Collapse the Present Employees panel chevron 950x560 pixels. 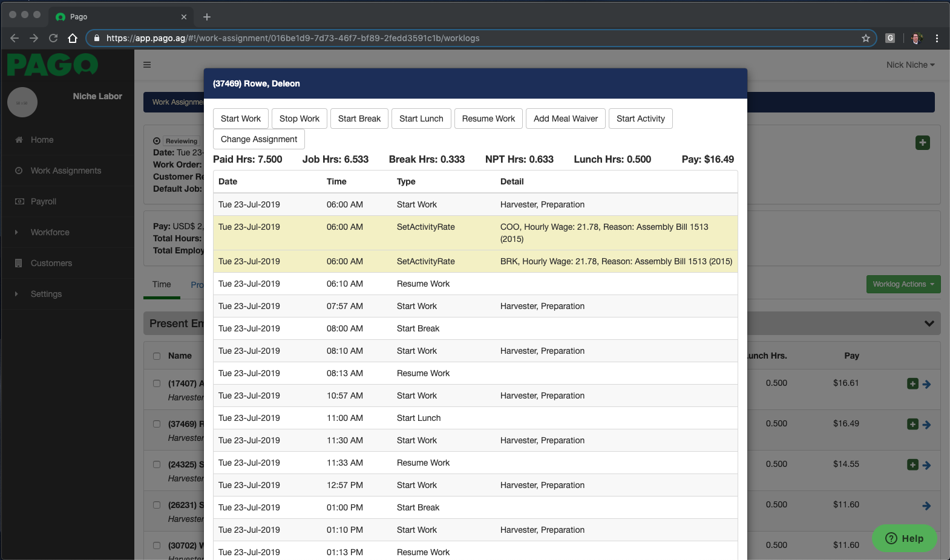coord(929,324)
